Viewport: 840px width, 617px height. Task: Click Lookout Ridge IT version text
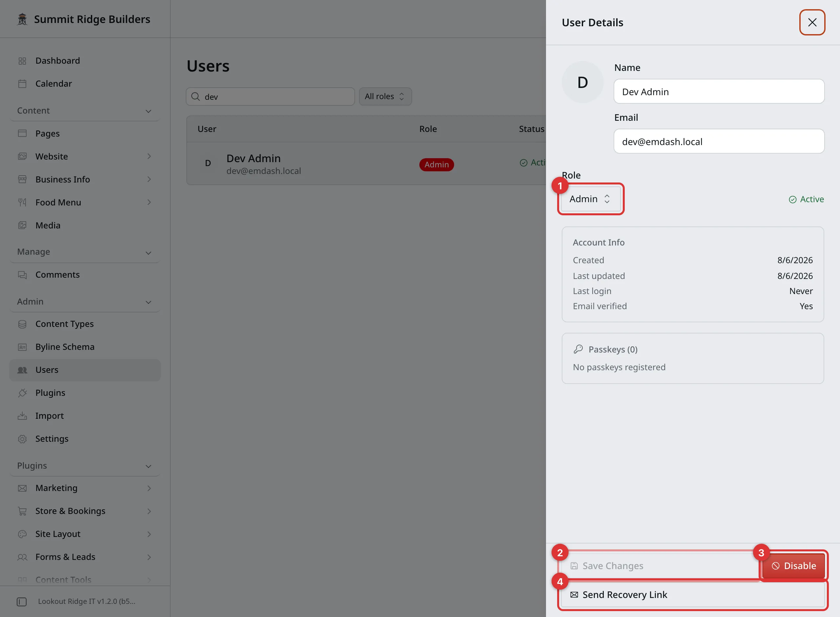coord(87,601)
